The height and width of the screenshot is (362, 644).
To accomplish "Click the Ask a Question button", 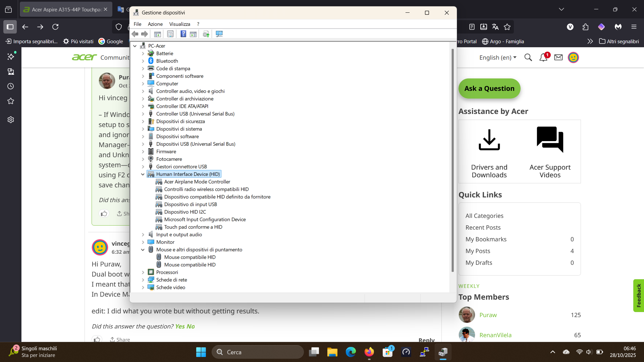I will (489, 88).
